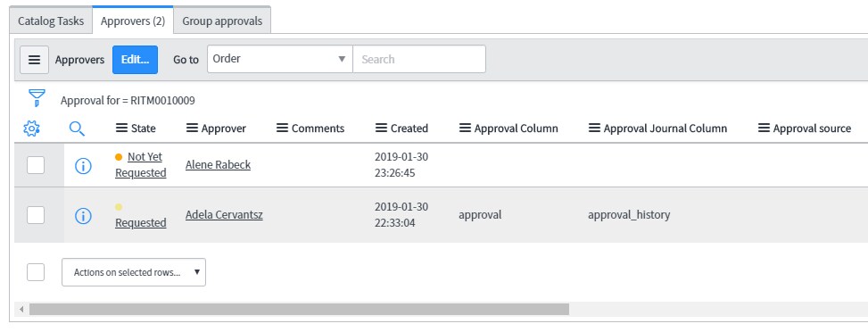Preview Alene Rabeck record info icon
This screenshot has width=868, height=332.
pos(83,165)
